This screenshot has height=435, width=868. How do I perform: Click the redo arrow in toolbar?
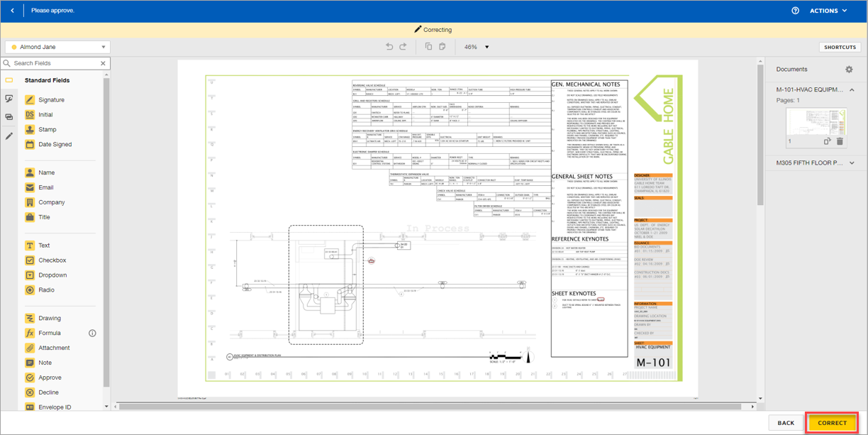[404, 47]
